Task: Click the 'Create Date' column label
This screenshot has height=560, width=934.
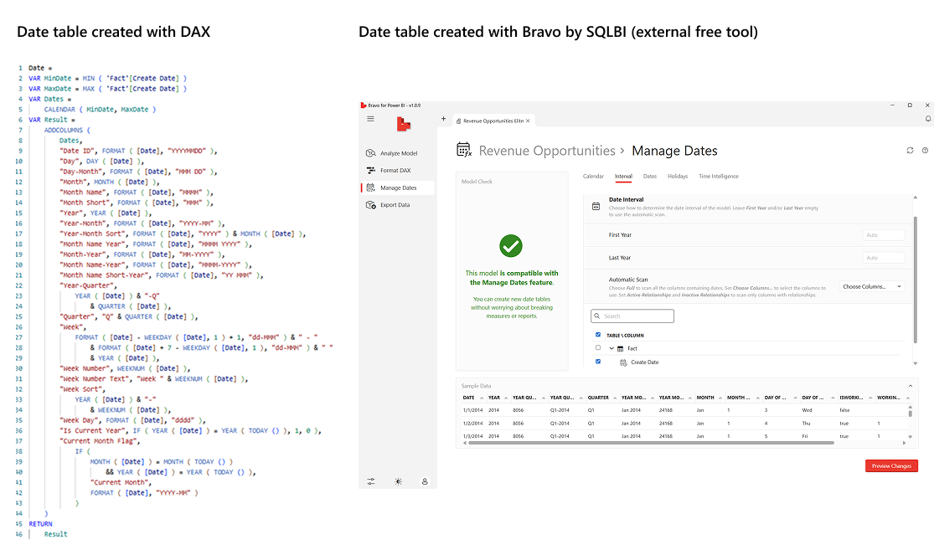Action: tap(644, 362)
